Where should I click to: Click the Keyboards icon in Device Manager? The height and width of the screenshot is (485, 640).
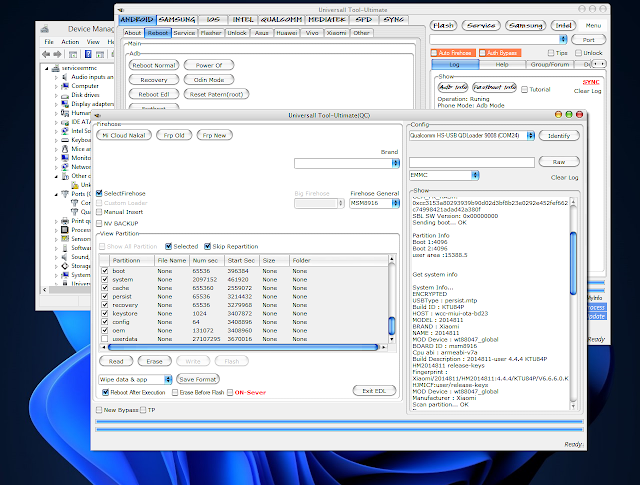coord(64,140)
